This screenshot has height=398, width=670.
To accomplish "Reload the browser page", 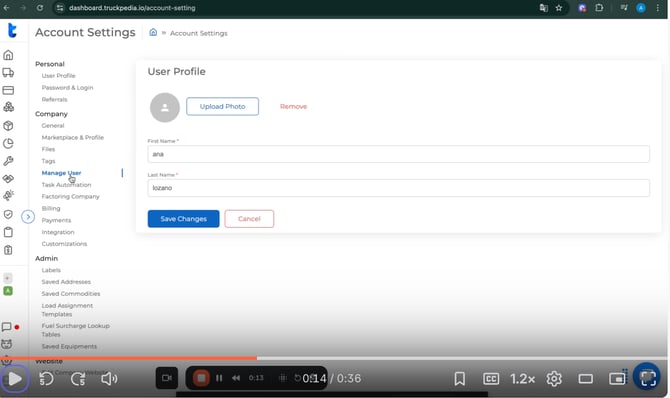I will tap(39, 8).
